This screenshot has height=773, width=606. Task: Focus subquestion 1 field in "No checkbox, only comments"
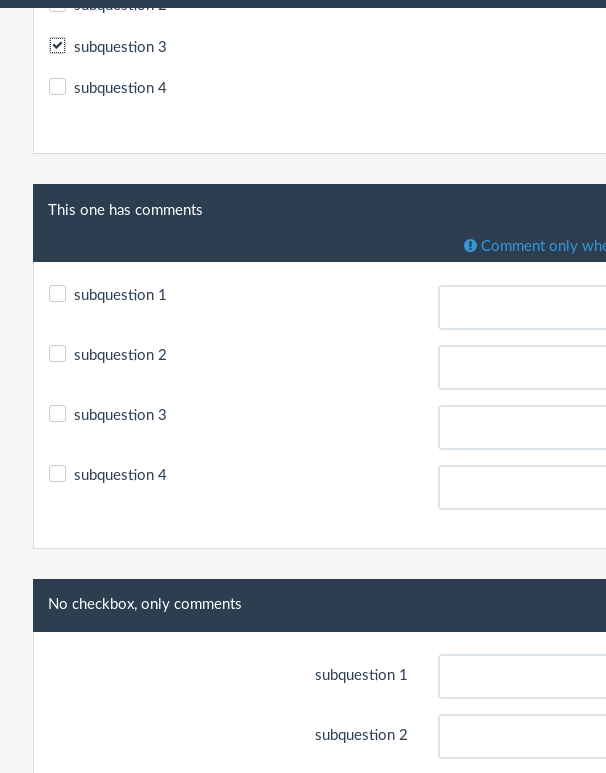(522, 677)
